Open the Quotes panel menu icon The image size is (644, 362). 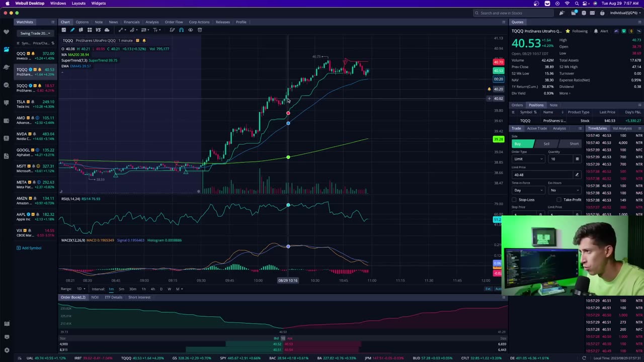(639, 22)
